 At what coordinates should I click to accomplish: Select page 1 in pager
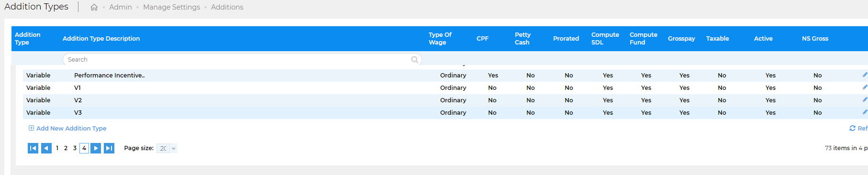click(57, 148)
